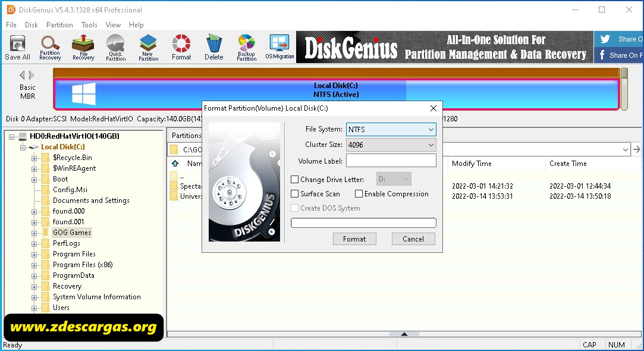Click the Recovery folder icon in tree
The height and width of the screenshot is (351, 644).
click(46, 286)
